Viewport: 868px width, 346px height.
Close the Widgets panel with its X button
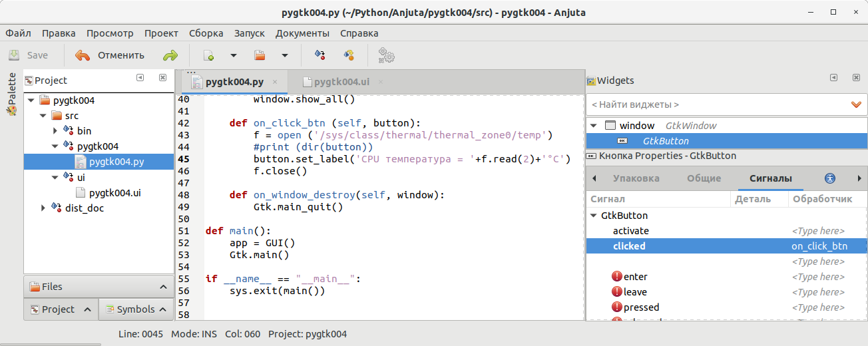tap(855, 78)
